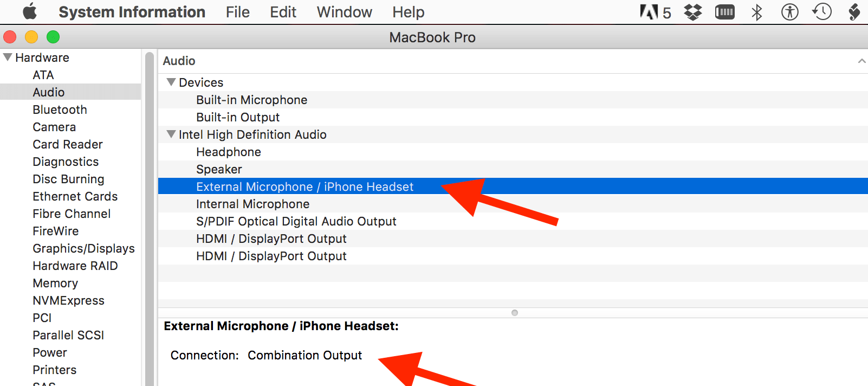Select Memory in the Hardware sidebar
Image resolution: width=868 pixels, height=386 pixels.
tap(55, 282)
